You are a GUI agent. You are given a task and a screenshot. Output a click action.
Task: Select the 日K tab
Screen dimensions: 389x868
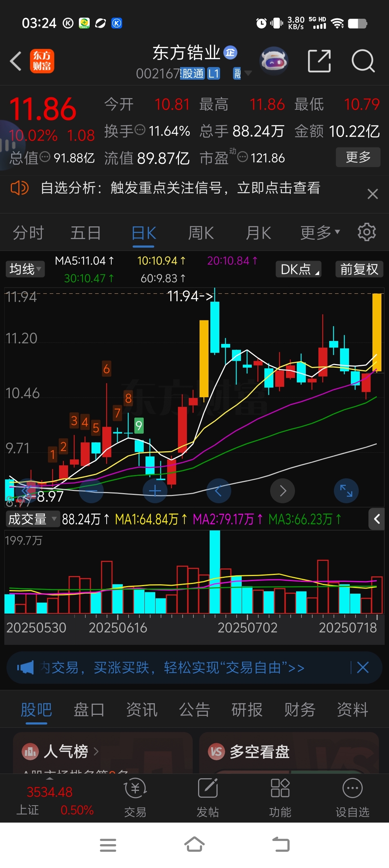click(x=143, y=233)
